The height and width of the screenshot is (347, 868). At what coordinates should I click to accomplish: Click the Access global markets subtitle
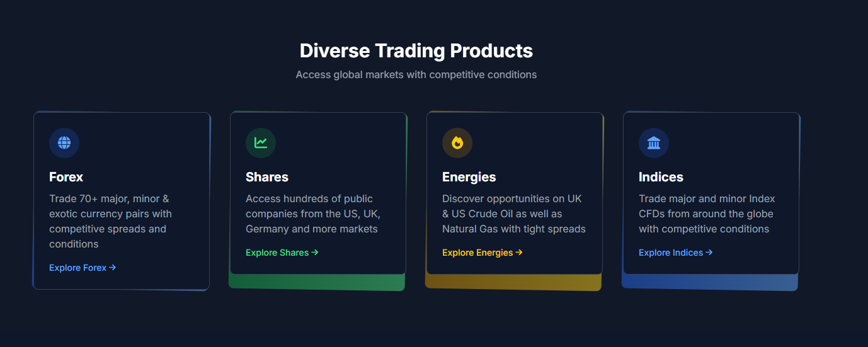[416, 74]
